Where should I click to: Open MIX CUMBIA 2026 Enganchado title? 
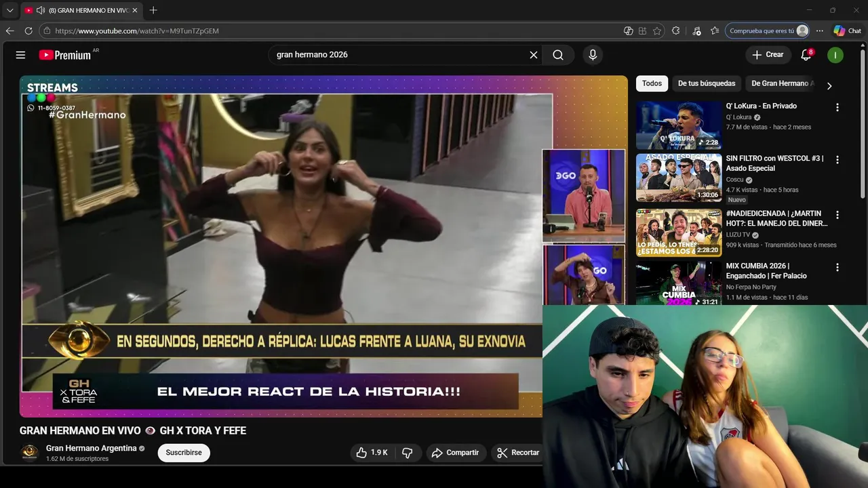click(766, 270)
